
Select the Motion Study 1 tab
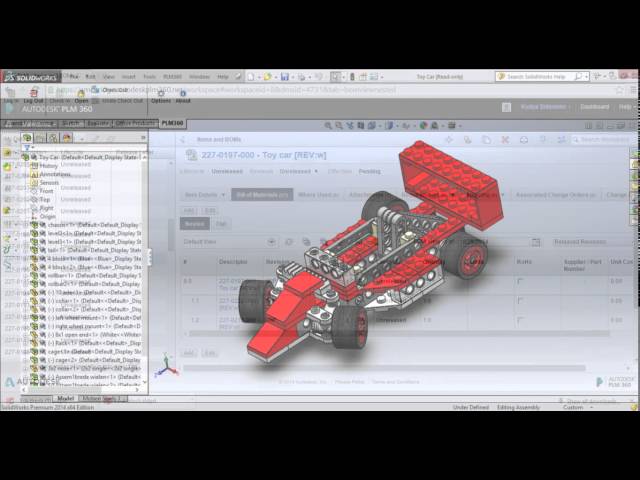coord(103,398)
